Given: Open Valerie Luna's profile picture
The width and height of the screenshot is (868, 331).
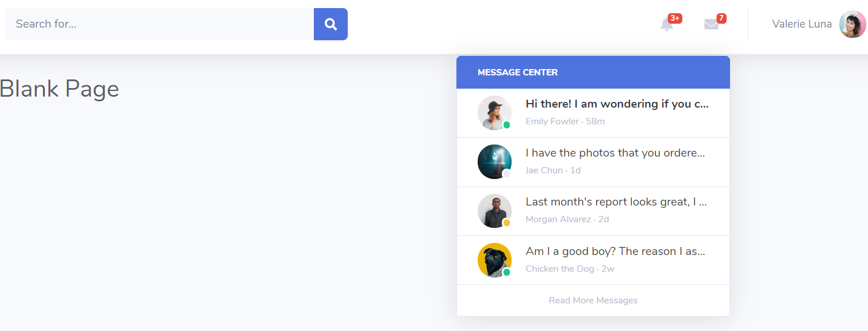Looking at the screenshot, I should click(852, 24).
